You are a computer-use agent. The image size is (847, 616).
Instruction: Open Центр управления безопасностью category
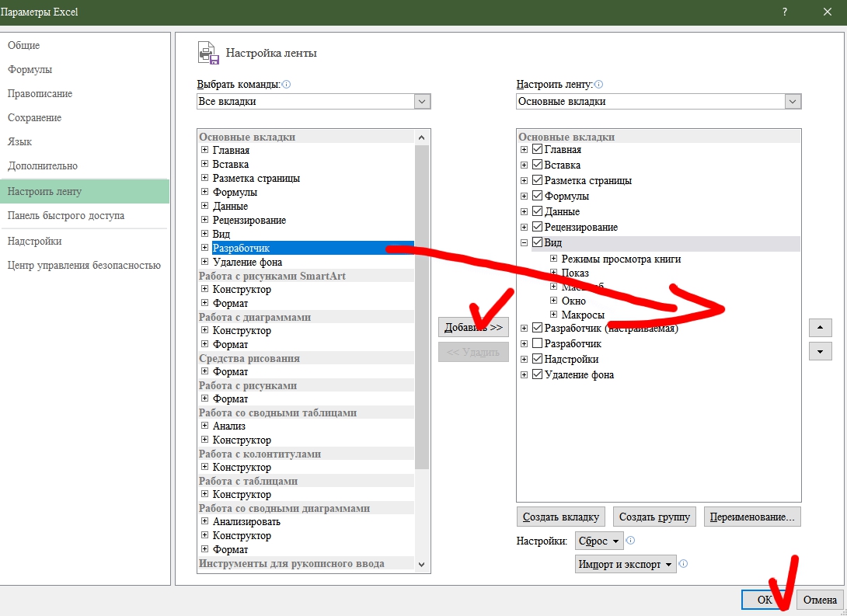[x=84, y=265]
